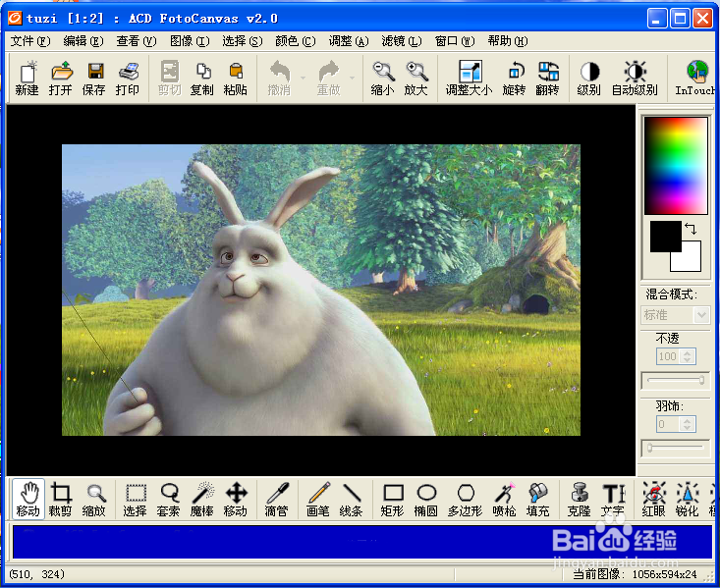The width and height of the screenshot is (720, 588).
Task: Select the four-arrow 移动 move tool
Action: [236, 500]
